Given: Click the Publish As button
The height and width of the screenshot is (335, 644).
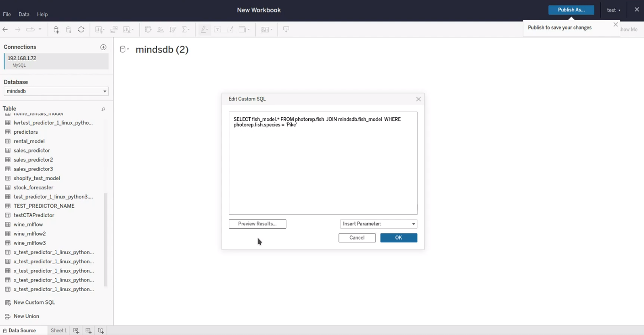Looking at the screenshot, I should [571, 10].
